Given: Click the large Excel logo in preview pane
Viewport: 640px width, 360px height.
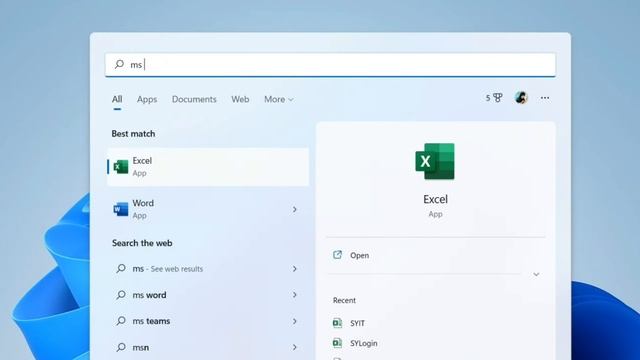Looking at the screenshot, I should coord(435,161).
